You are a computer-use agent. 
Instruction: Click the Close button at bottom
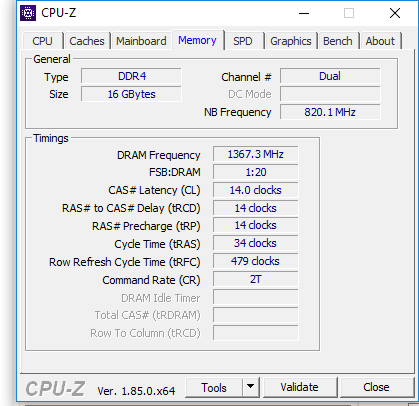point(376,387)
